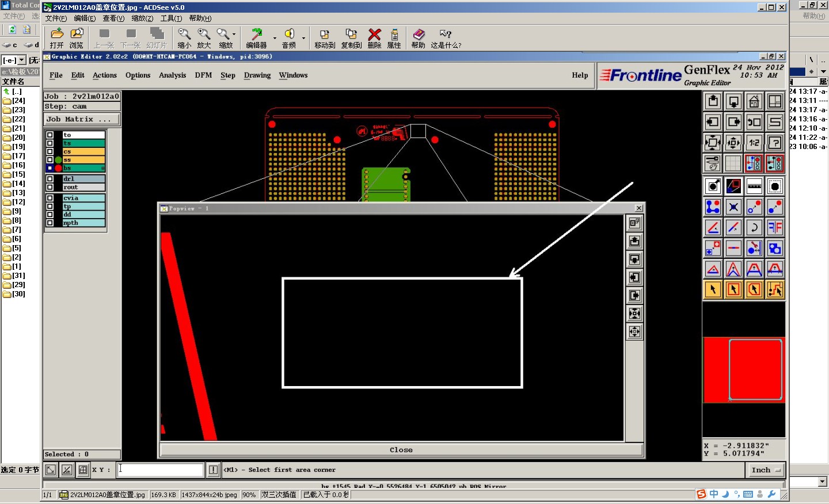The width and height of the screenshot is (829, 504).
Task: Open the 编辑器 editor dropdown arrow
Action: (x=275, y=39)
